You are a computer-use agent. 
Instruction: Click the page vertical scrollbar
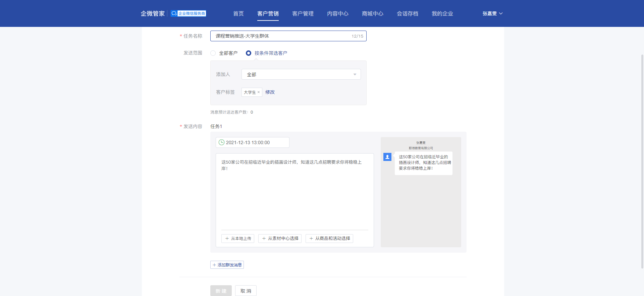[642, 161]
